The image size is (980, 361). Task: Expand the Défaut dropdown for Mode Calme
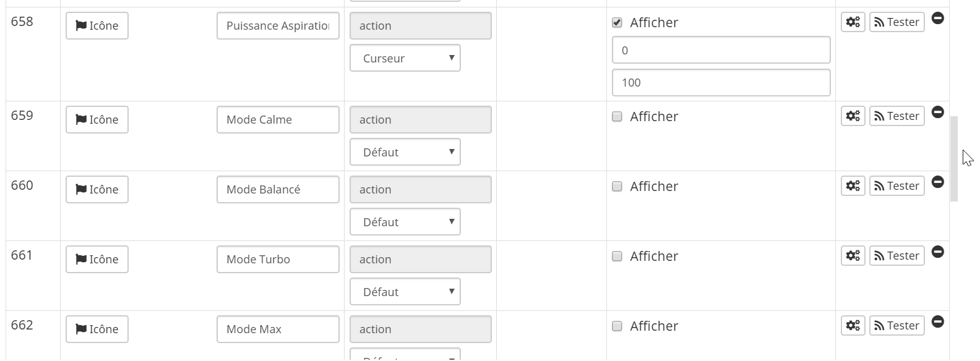point(405,152)
